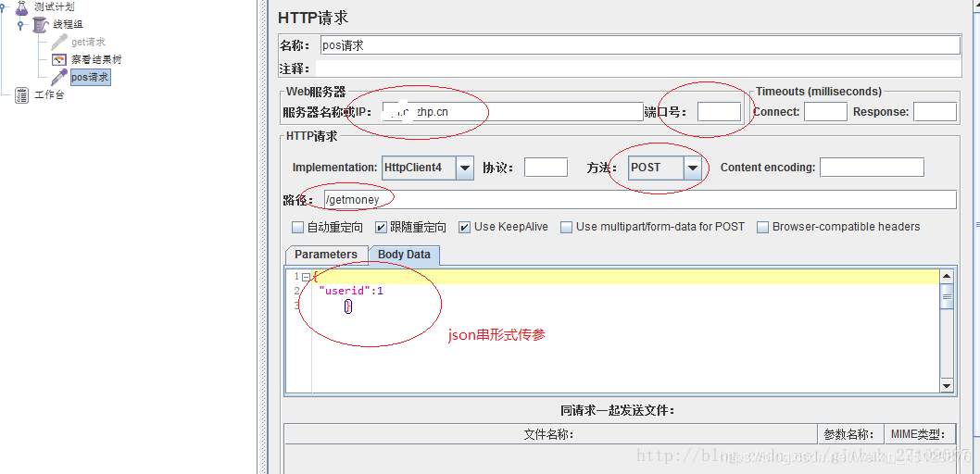Screen dimensions: 980x474
Task: Switch to the Body Data tab
Action: coord(404,255)
